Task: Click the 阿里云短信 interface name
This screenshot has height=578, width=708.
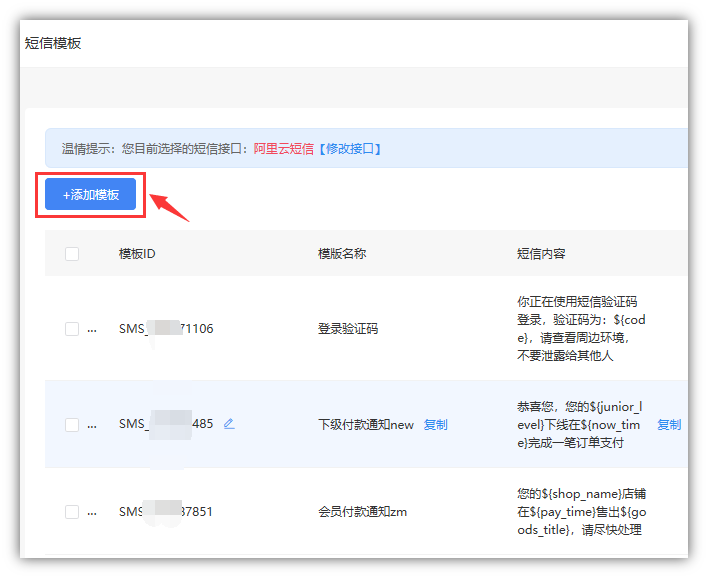Action: tap(284, 149)
